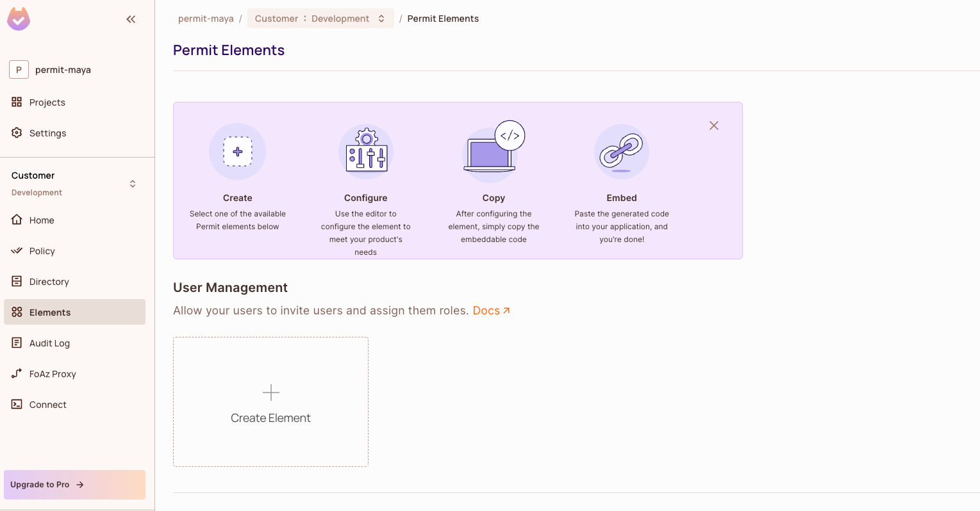The image size is (980, 511).
Task: Open the Projects section via grid icon
Action: click(17, 102)
